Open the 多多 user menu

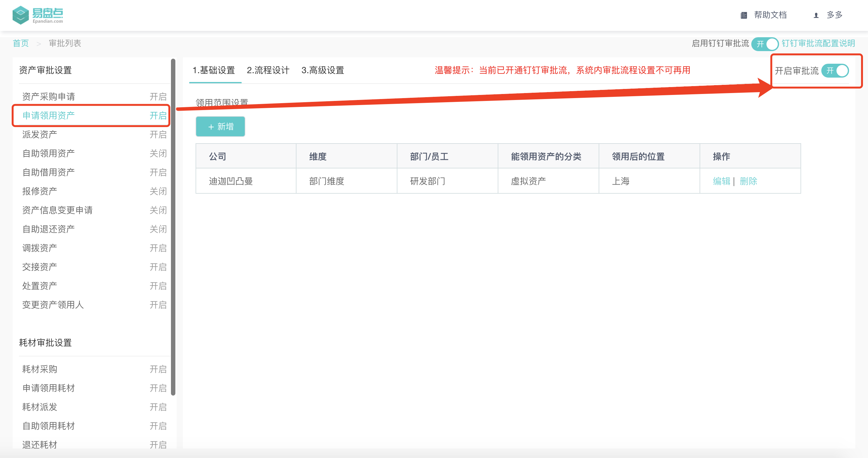pyautogui.click(x=834, y=15)
